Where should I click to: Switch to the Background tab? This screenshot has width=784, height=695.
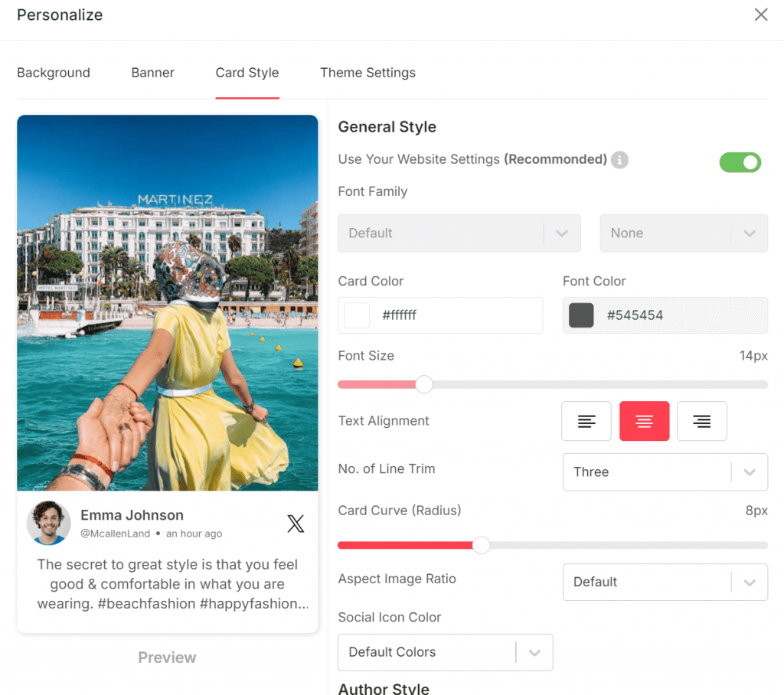click(54, 73)
